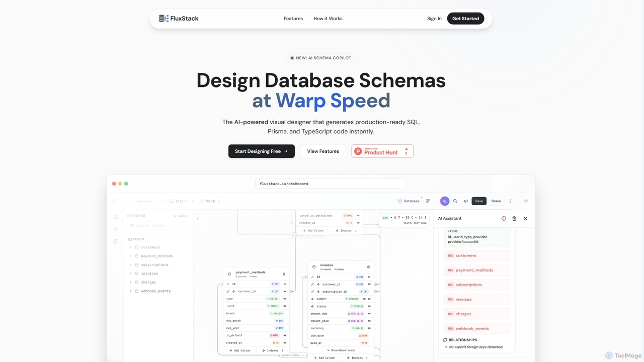Select the DEL subscriptions suggestion
Screen dimensions: 644x362
477,285
